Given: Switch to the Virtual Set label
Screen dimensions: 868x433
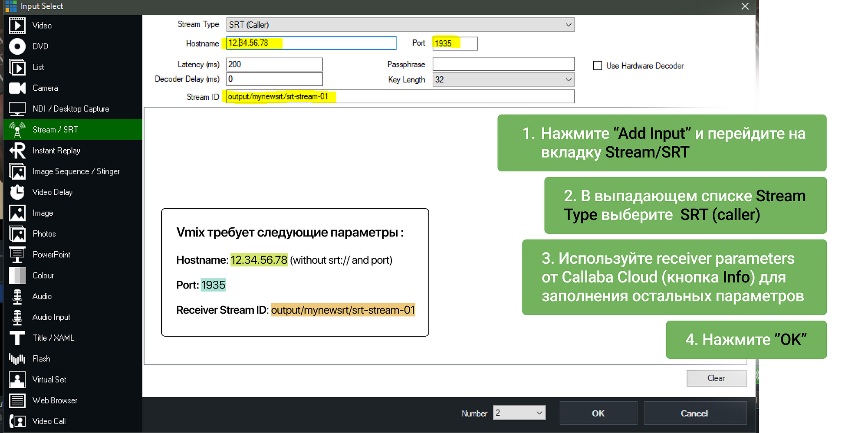Looking at the screenshot, I should click(49, 380).
